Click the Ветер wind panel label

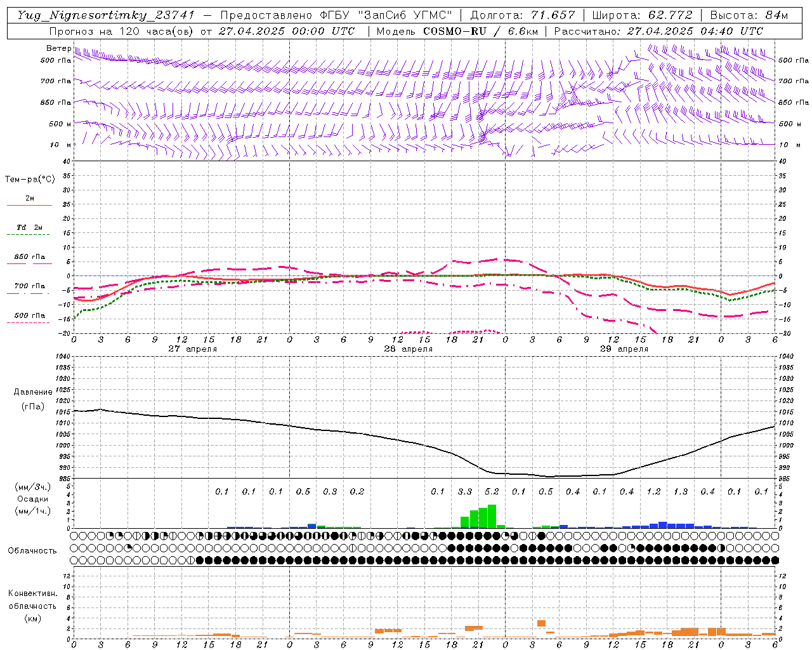pyautogui.click(x=58, y=48)
